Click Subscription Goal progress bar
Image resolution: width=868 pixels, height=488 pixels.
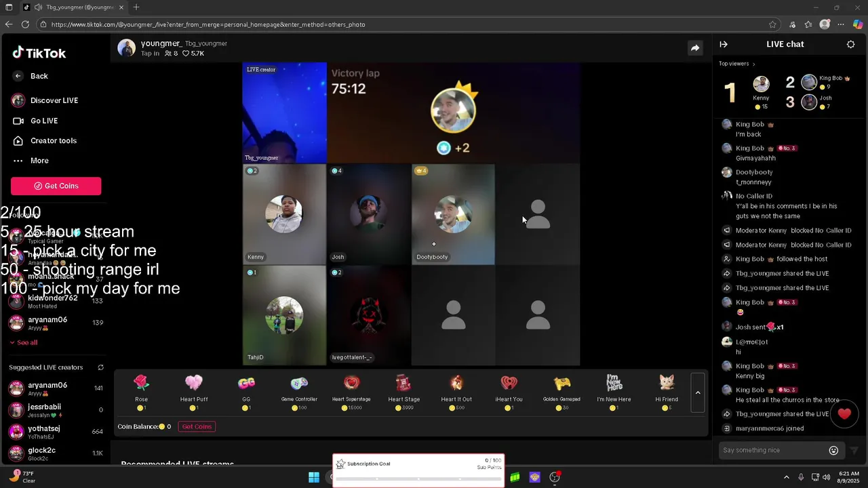pyautogui.click(x=418, y=479)
